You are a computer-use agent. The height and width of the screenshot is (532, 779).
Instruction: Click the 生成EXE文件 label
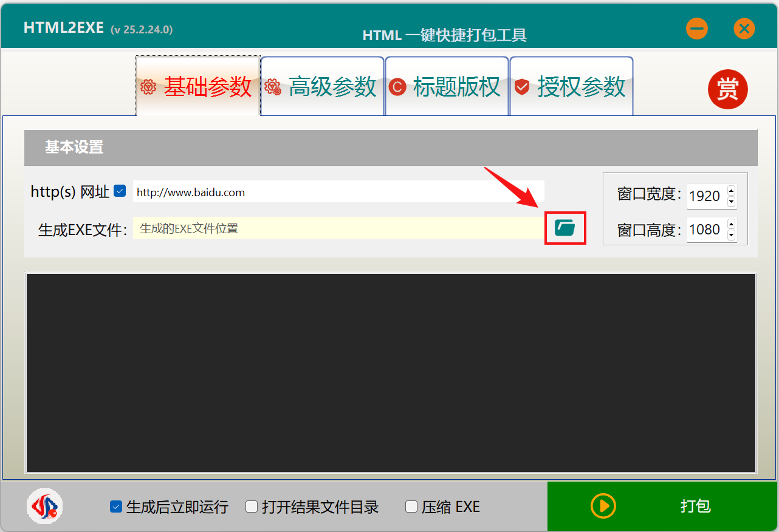pos(83,230)
